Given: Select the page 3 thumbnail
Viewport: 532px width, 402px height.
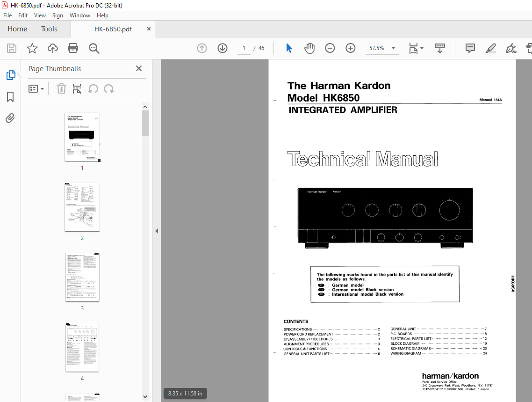Looking at the screenshot, I should pyautogui.click(x=82, y=278).
